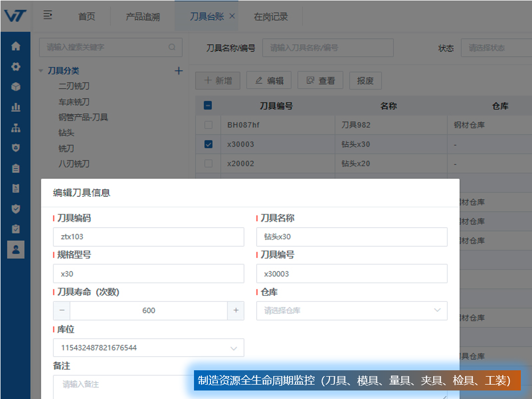This screenshot has width=532, height=399.
Task: Open settings gear icon in the sidebar
Action: pos(15,66)
